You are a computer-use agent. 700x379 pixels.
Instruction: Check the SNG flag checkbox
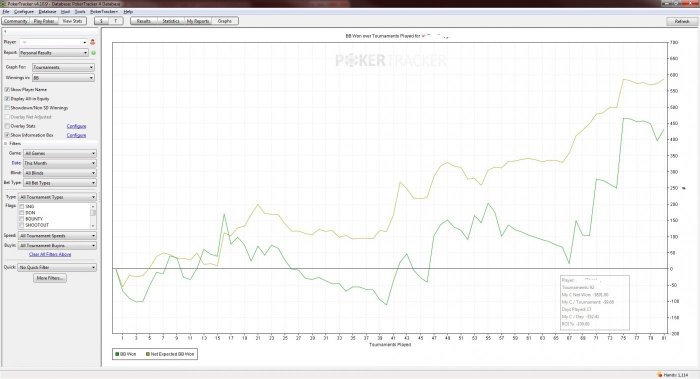click(21, 207)
